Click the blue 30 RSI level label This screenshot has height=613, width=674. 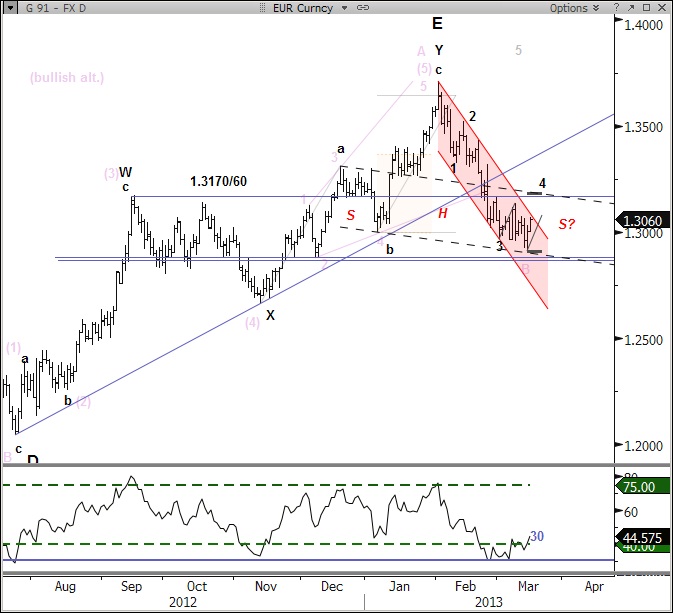pyautogui.click(x=536, y=537)
